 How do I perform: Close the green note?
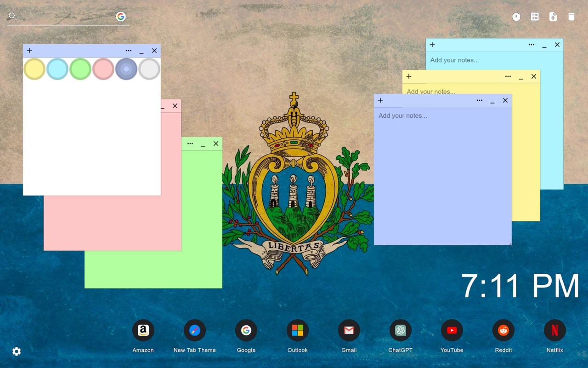tap(216, 144)
